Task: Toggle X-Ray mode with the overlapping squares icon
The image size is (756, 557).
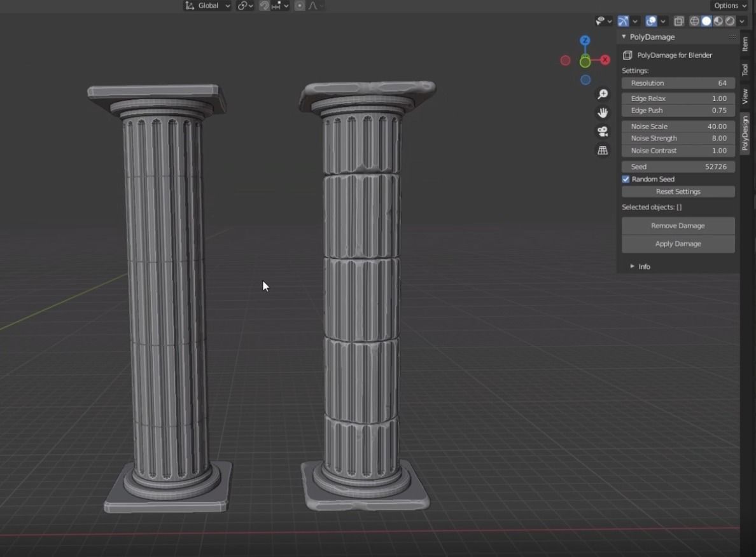Action: [x=678, y=21]
